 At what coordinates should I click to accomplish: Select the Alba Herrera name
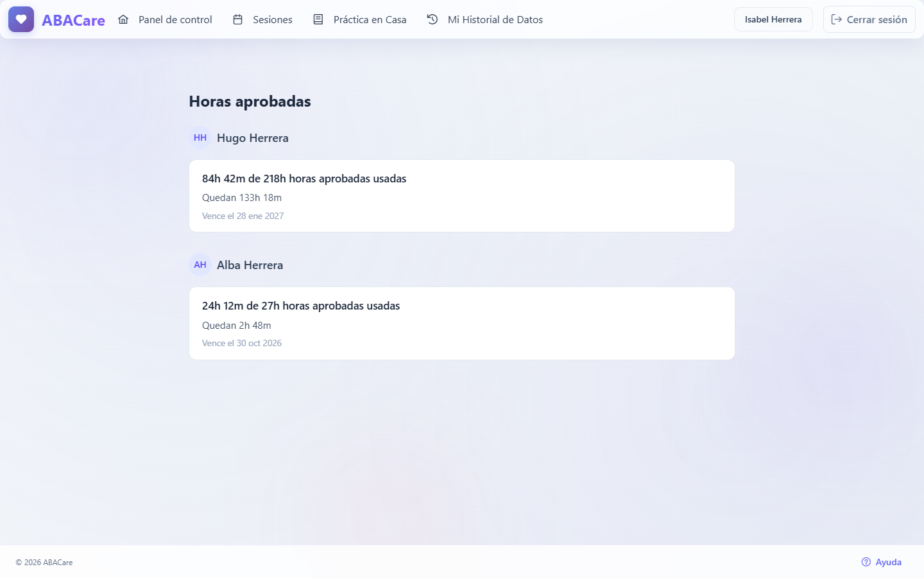(250, 265)
